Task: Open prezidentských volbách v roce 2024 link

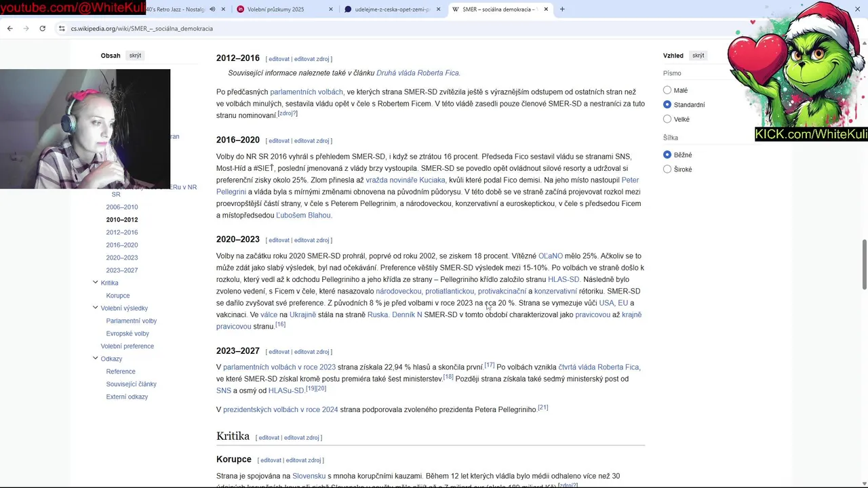Action: tap(281, 410)
